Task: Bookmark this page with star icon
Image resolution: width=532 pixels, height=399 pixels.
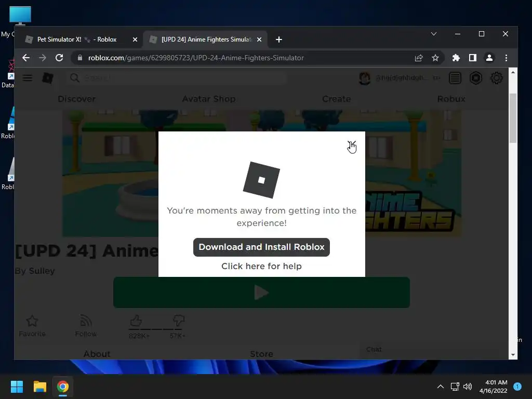Action: click(x=435, y=58)
